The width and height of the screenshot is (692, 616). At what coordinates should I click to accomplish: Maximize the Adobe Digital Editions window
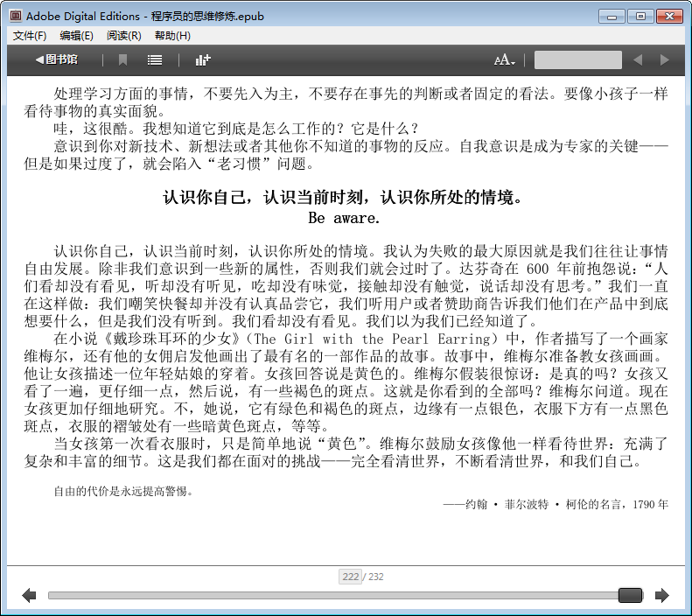pos(640,16)
